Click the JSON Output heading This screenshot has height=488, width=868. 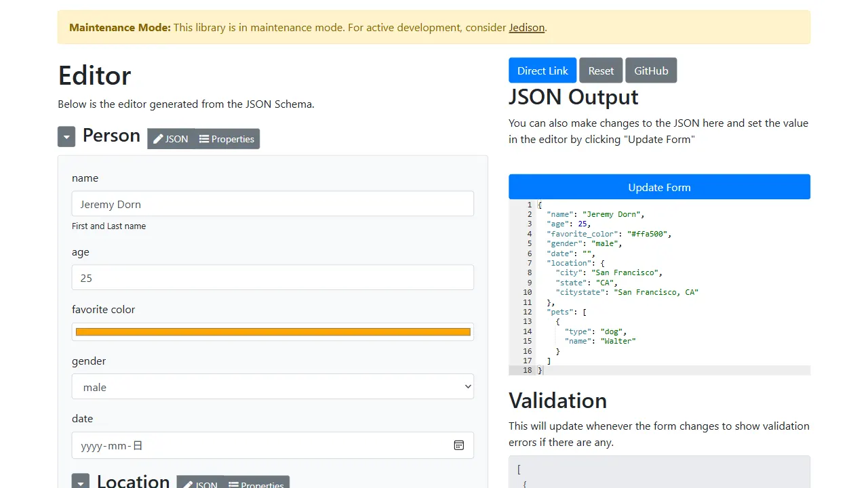pyautogui.click(x=574, y=97)
